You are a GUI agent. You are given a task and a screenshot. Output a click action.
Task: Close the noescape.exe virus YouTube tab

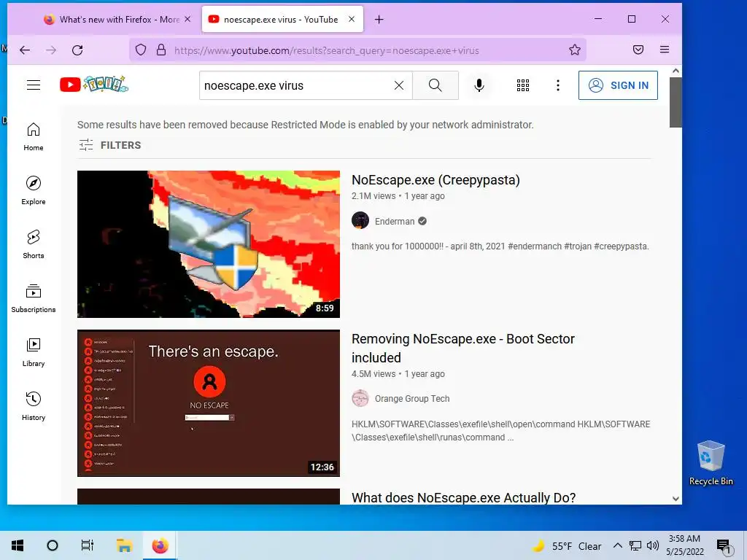click(x=352, y=19)
